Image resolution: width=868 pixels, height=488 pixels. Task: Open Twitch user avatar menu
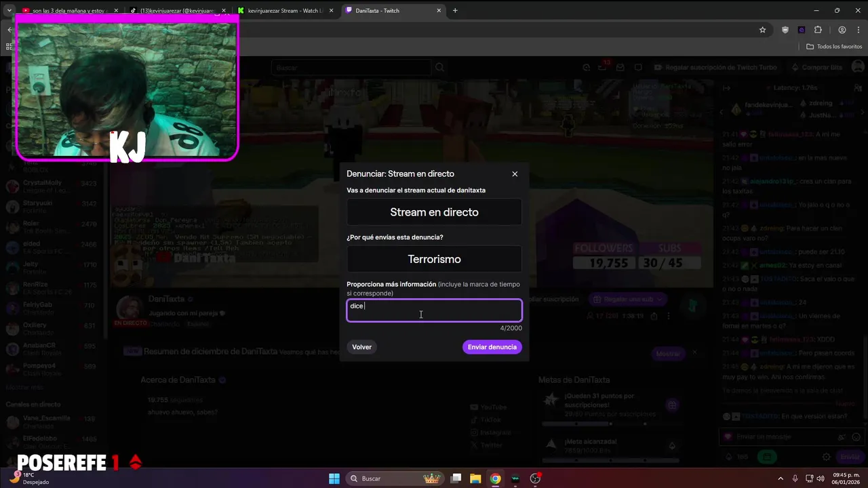(858, 67)
